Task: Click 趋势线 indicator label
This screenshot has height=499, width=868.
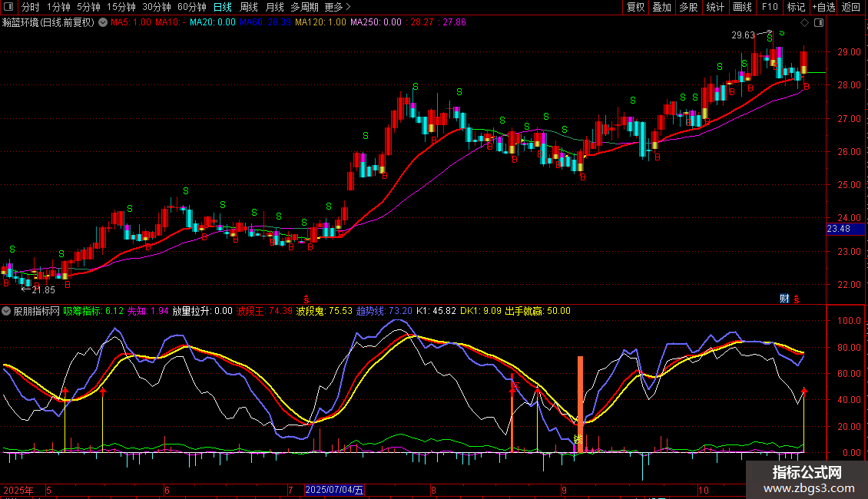Action: (x=384, y=311)
